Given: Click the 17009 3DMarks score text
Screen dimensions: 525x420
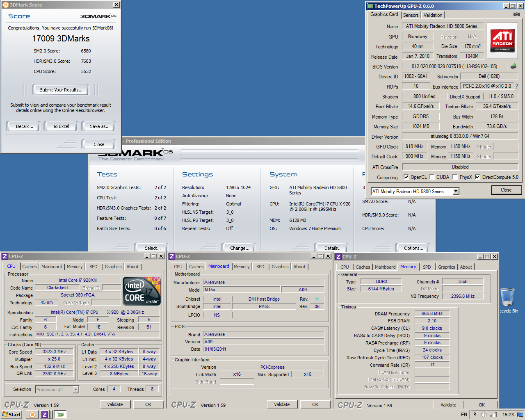Looking at the screenshot, I should tap(61, 39).
